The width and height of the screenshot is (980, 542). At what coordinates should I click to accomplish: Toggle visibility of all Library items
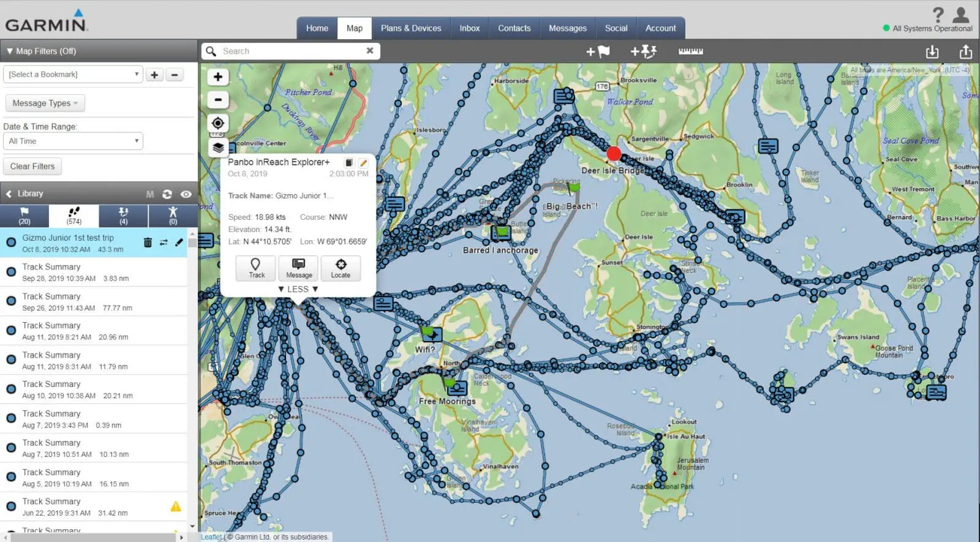click(x=186, y=194)
